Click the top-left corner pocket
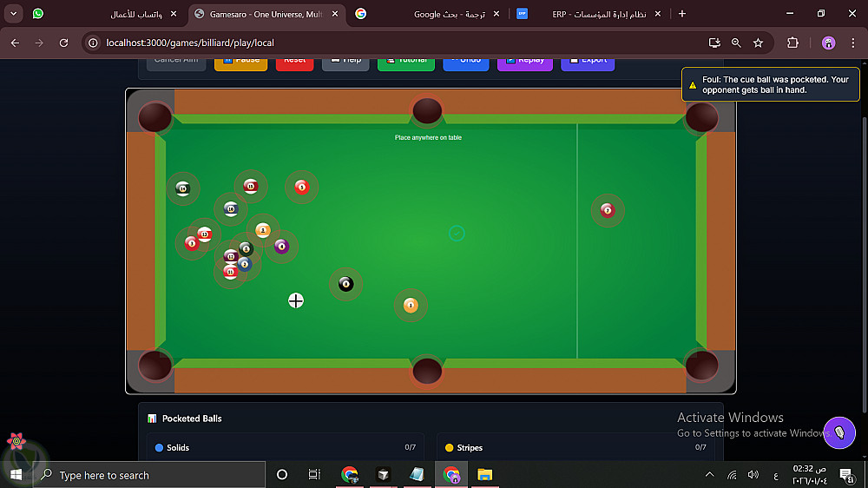This screenshot has height=488, width=868. (155, 117)
